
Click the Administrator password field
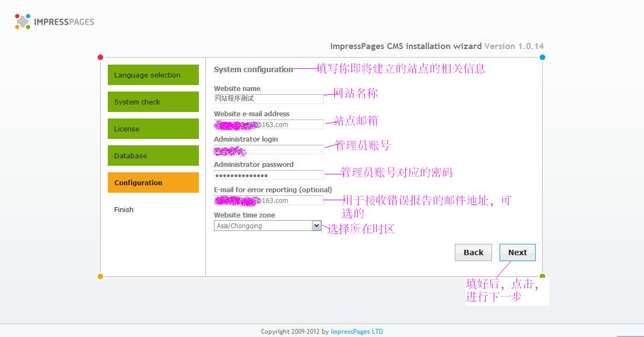pos(268,175)
